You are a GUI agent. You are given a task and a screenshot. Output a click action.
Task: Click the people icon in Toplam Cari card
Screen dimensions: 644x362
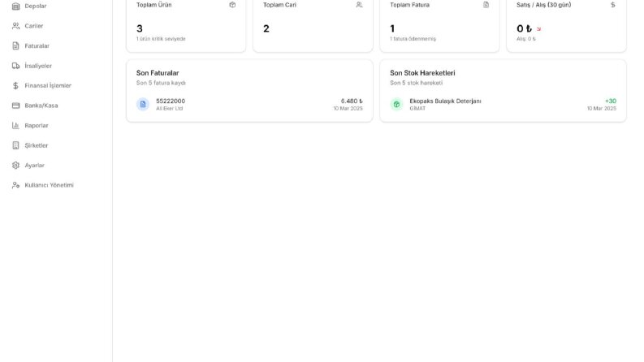point(360,5)
